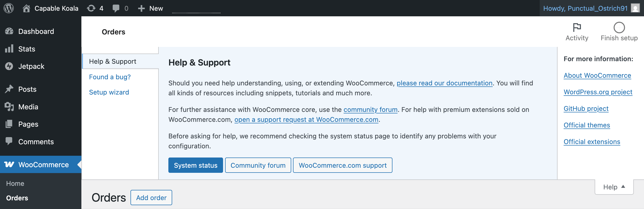Viewport: 644px width, 209px height.
Task: Open the Capable Koala site home icon
Action: tap(26, 8)
